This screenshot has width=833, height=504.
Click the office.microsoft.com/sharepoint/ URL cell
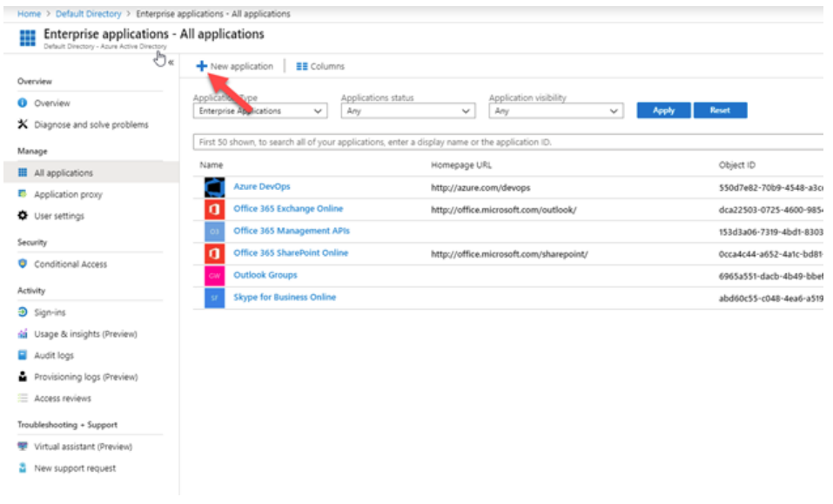coord(509,254)
